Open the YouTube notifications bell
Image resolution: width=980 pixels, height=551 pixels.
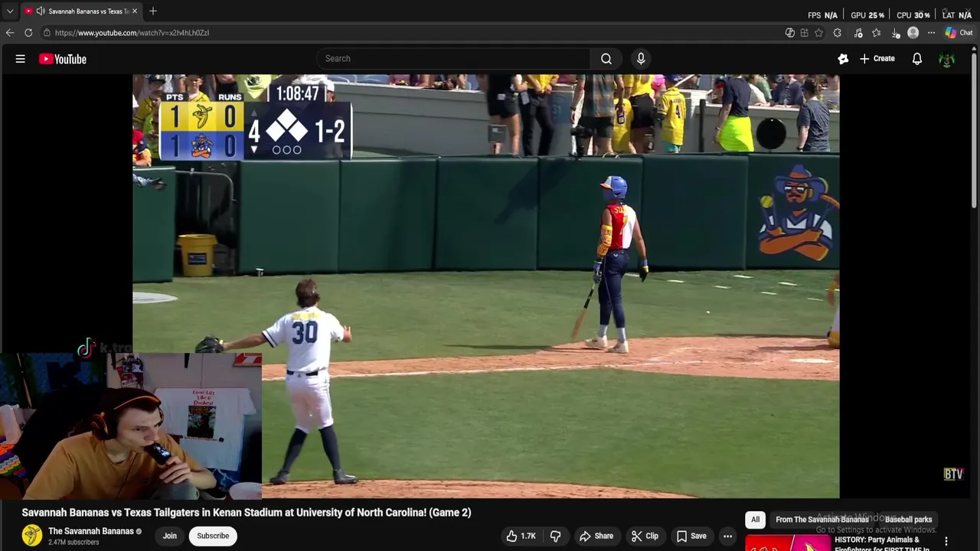tap(916, 59)
